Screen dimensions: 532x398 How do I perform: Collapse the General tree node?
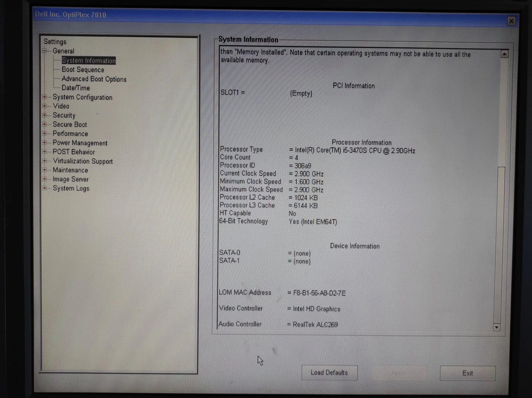pos(45,51)
